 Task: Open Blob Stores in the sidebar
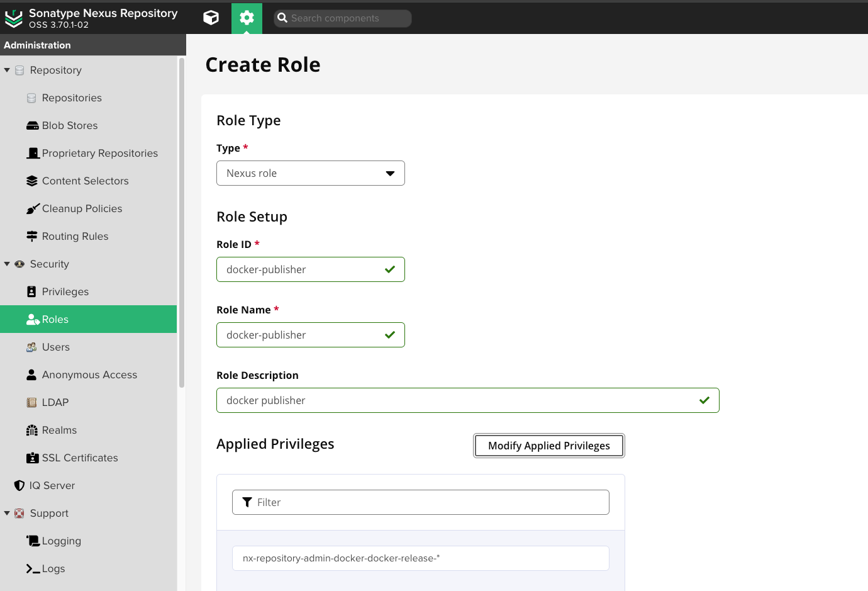click(70, 126)
